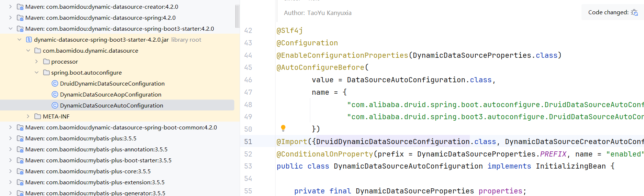
Task: Expand Maven dynamic-datasource-spring-boot-common:4.2.0 node
Action: point(10,127)
